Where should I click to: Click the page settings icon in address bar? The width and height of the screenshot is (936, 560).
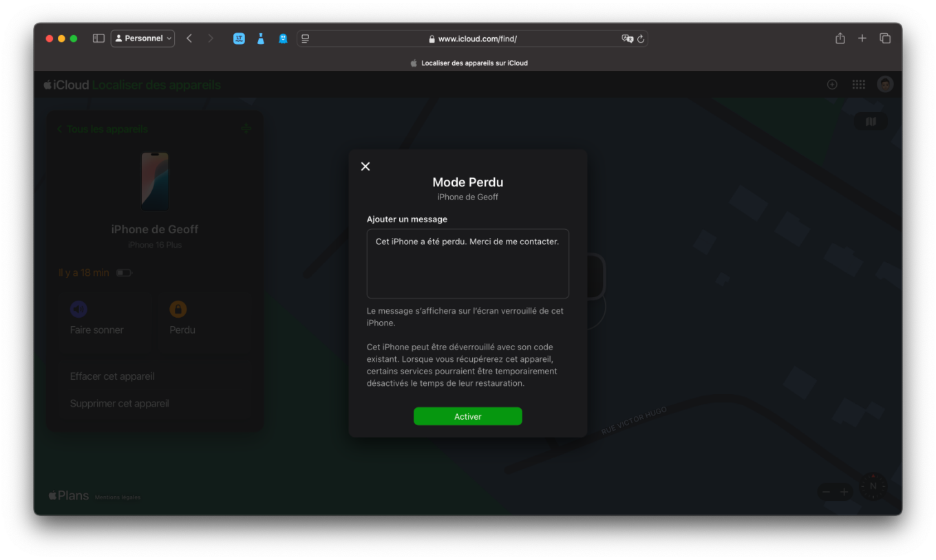click(306, 39)
